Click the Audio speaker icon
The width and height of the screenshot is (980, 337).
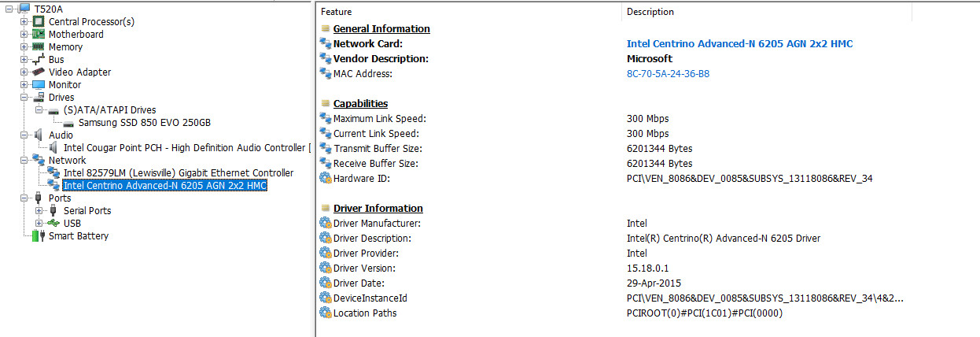[39, 135]
